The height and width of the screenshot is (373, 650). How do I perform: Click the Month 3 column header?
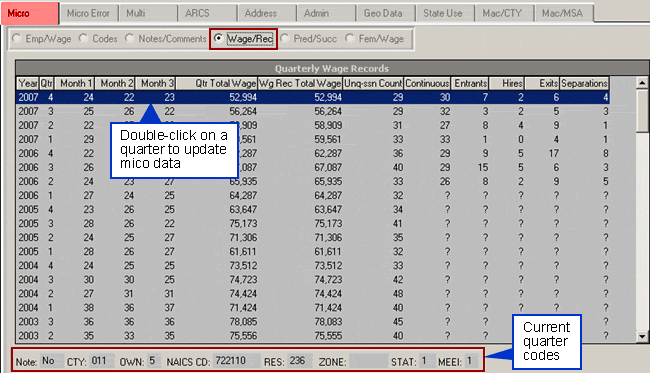(155, 83)
